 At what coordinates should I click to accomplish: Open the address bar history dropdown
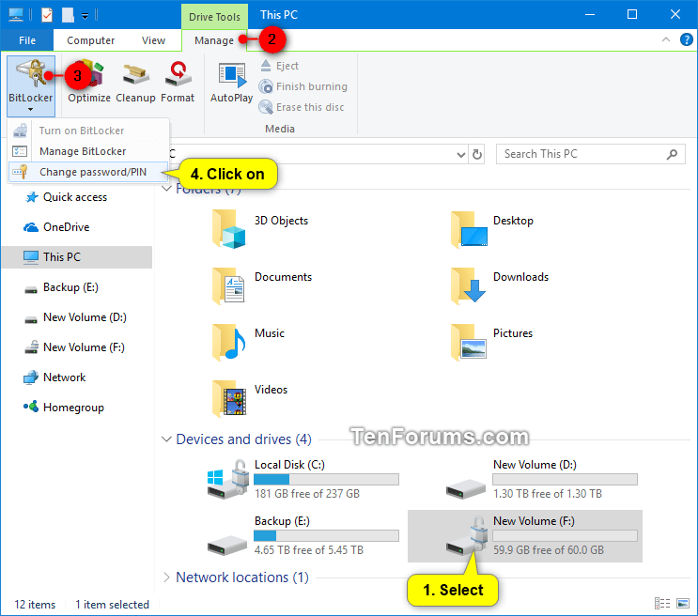click(461, 154)
